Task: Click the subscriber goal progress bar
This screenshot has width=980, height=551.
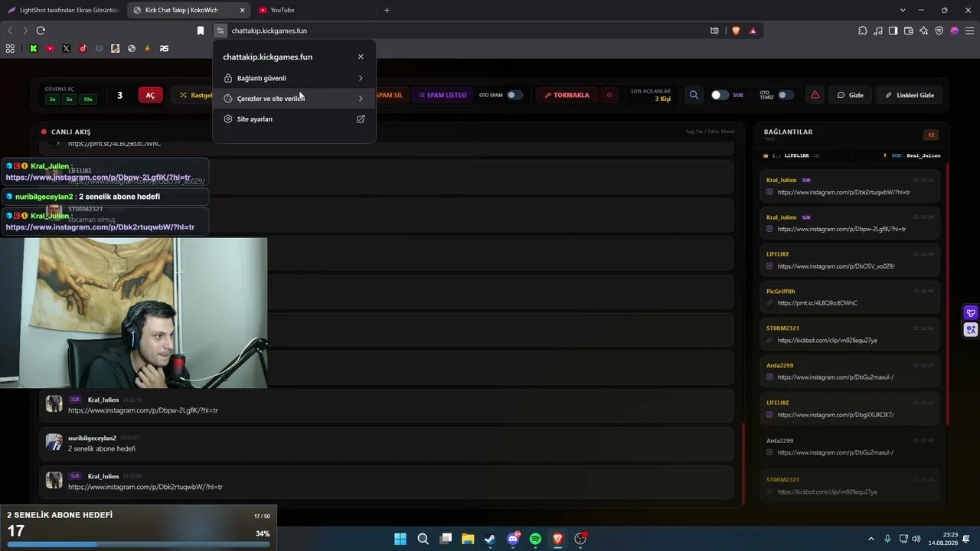Action: click(x=139, y=544)
